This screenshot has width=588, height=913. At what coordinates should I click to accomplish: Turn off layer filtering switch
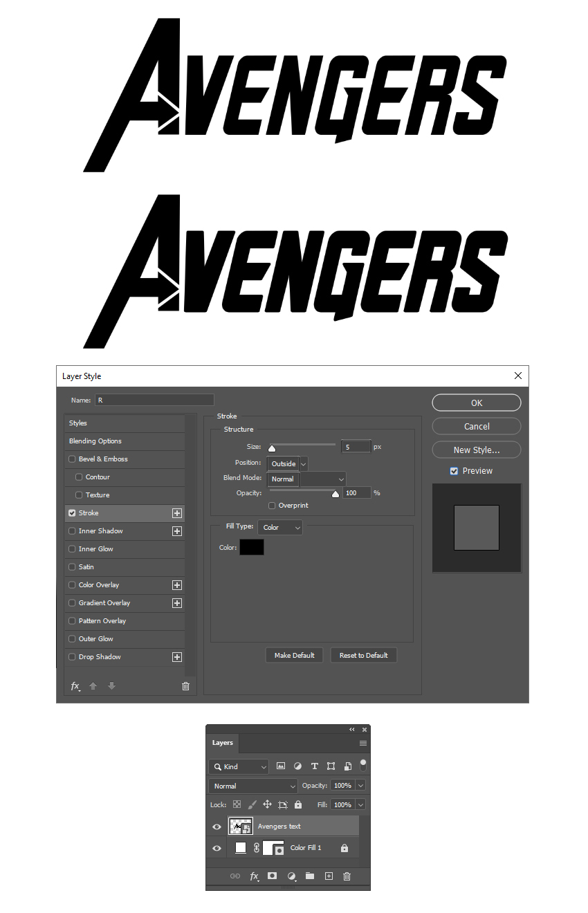click(363, 765)
